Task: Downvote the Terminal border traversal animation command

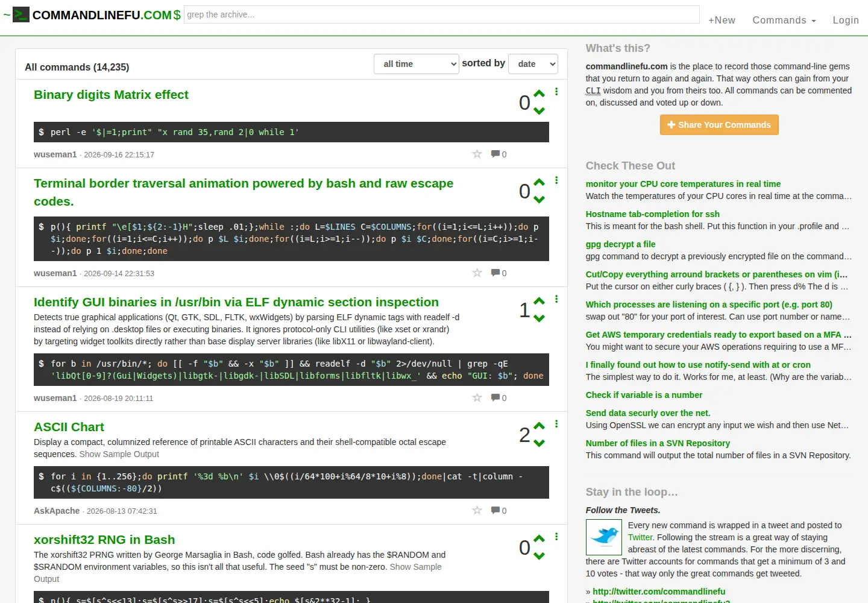Action: (x=539, y=200)
